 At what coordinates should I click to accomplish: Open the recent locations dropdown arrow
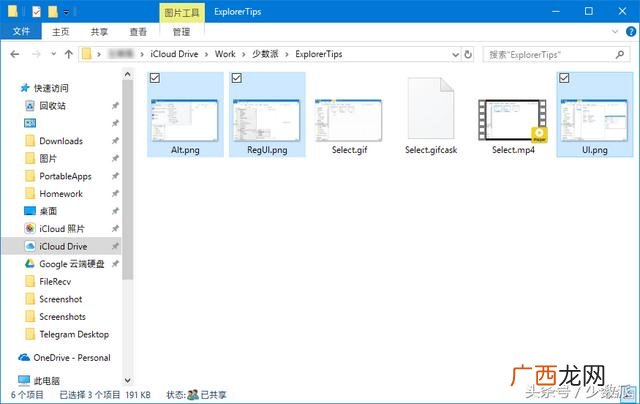click(x=53, y=54)
